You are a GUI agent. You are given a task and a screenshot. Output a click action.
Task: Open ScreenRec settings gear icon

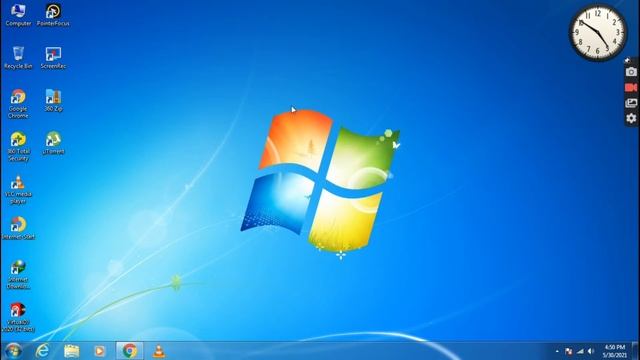pos(631,118)
